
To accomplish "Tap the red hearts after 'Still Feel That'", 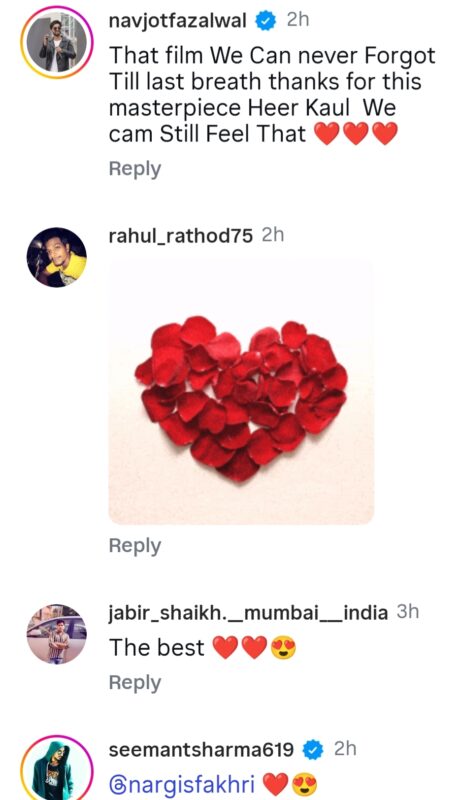I will [x=355, y=134].
